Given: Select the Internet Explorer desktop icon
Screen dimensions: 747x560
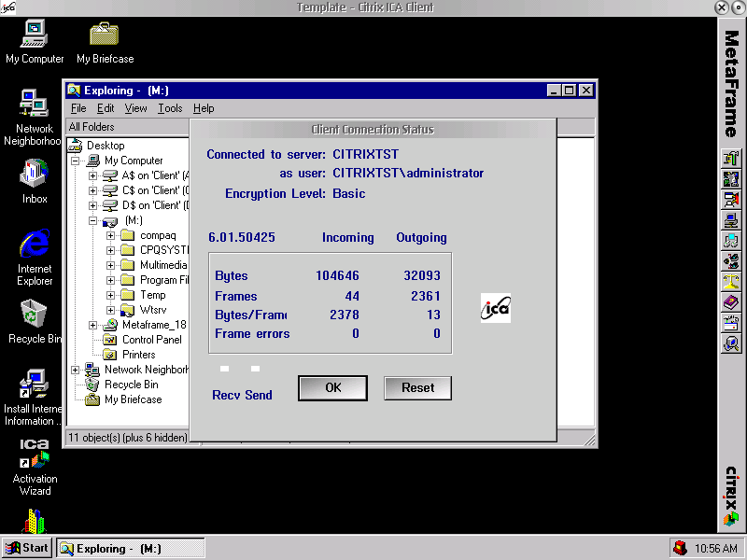Looking at the screenshot, I should tap(35, 258).
